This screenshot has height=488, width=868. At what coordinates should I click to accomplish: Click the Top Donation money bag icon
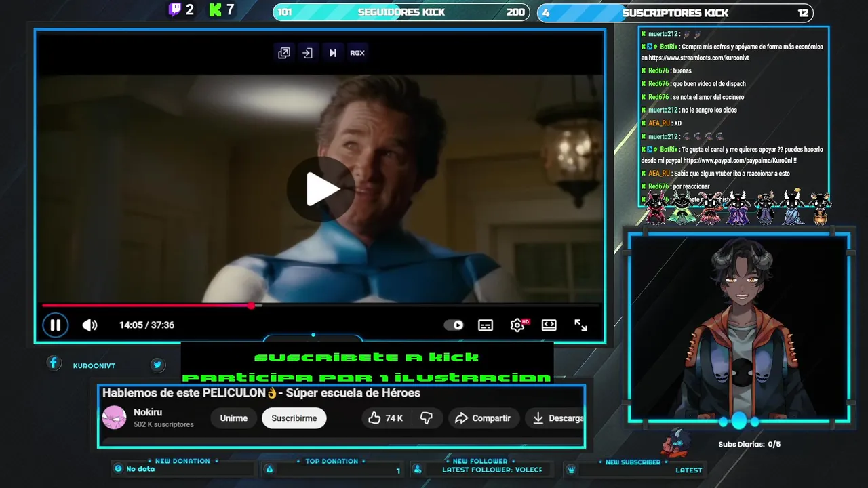[x=269, y=469]
